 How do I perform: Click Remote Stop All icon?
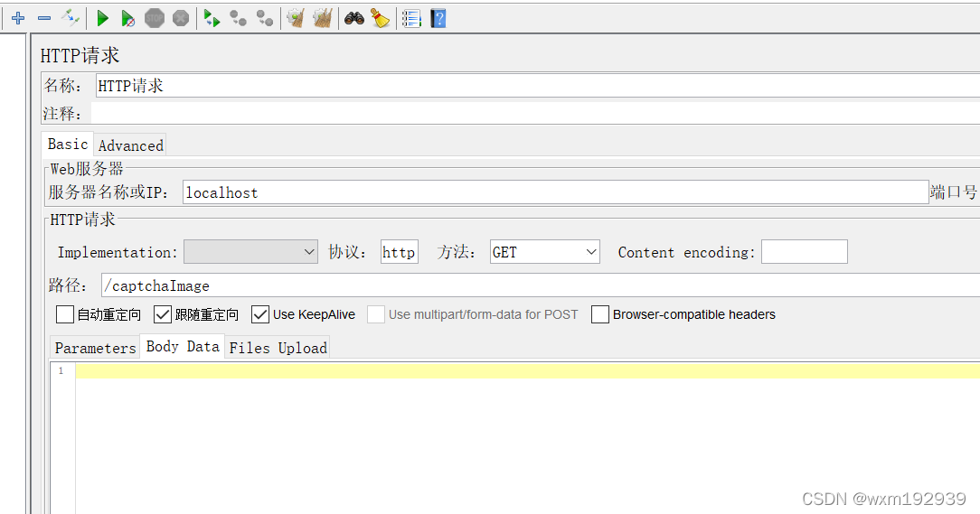point(238,18)
